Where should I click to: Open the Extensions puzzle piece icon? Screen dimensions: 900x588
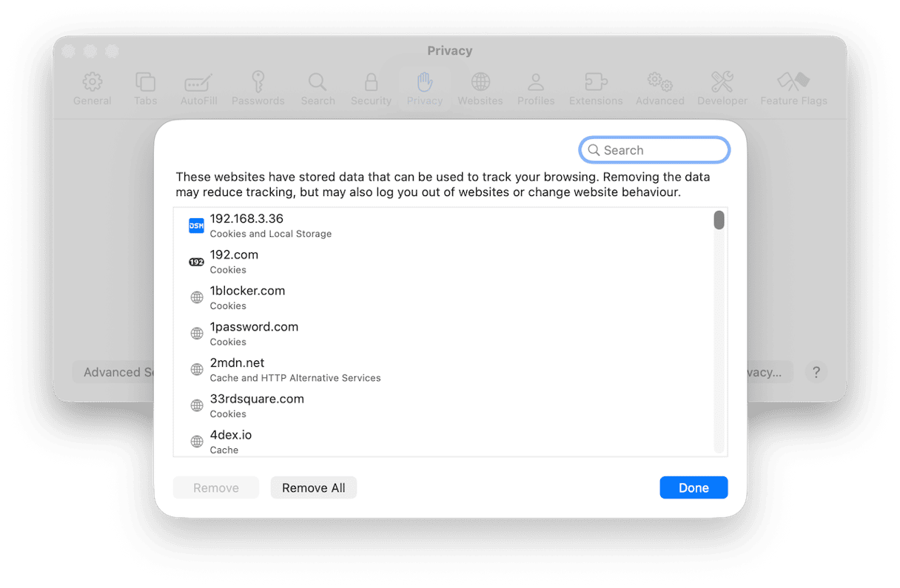(596, 82)
